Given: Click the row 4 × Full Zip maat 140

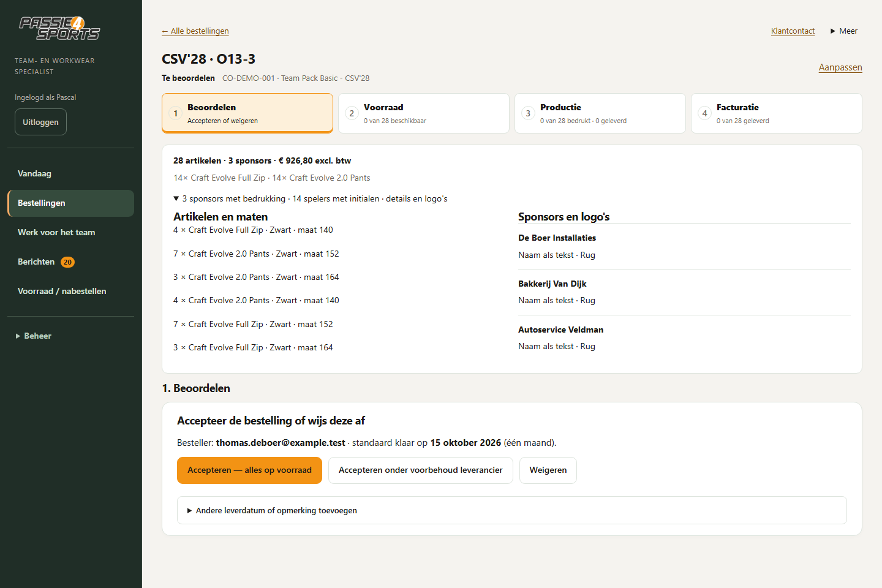Looking at the screenshot, I should 253,230.
